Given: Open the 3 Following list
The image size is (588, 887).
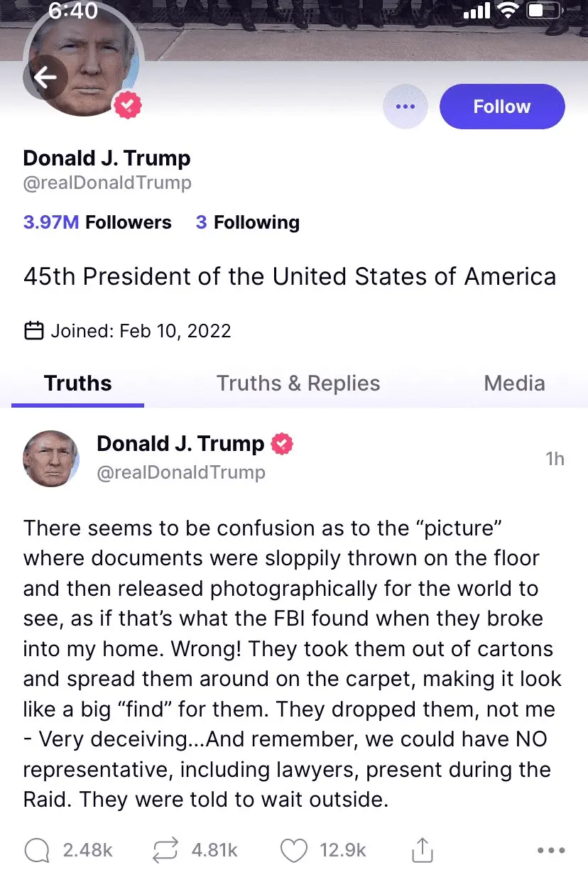Looking at the screenshot, I should tap(247, 222).
